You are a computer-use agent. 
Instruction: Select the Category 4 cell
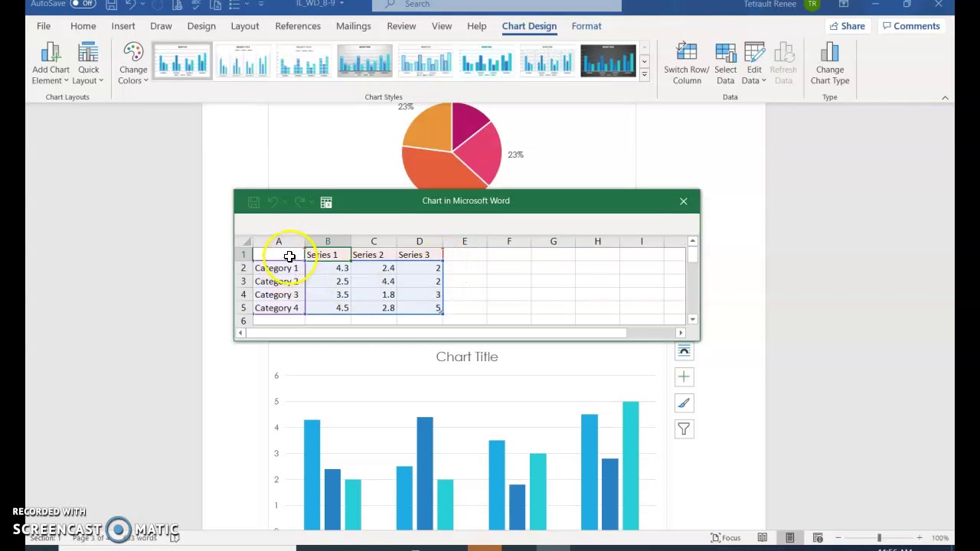coord(279,308)
